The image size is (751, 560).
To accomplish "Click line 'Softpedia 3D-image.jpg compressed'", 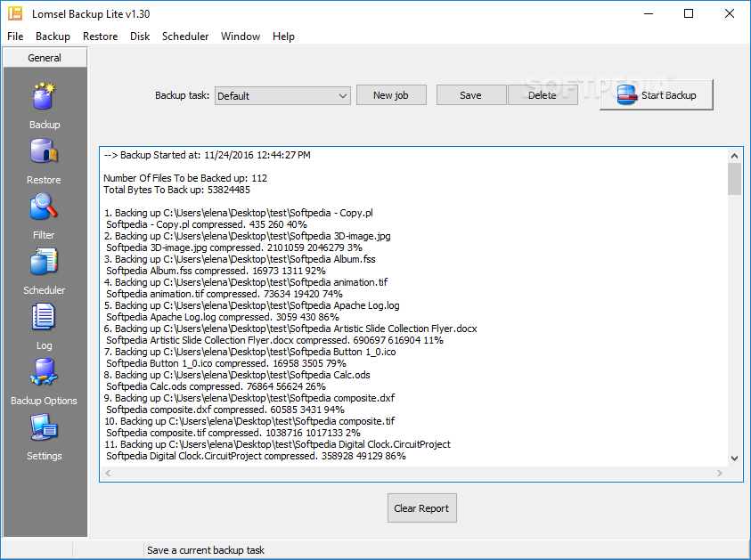I will click(x=234, y=248).
